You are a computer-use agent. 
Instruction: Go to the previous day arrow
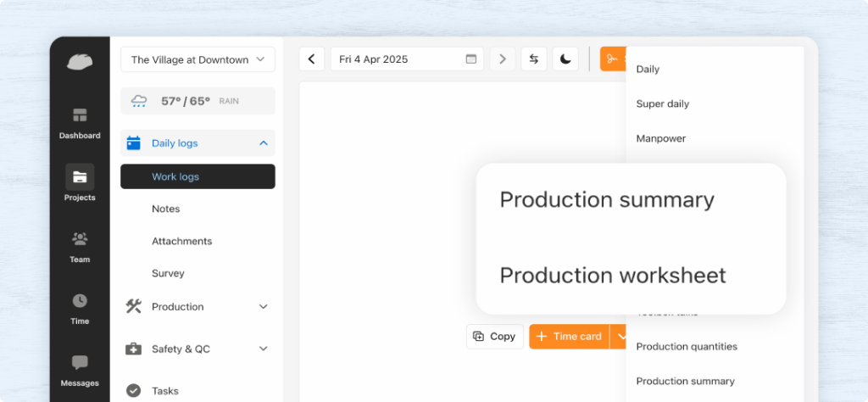[x=312, y=59]
